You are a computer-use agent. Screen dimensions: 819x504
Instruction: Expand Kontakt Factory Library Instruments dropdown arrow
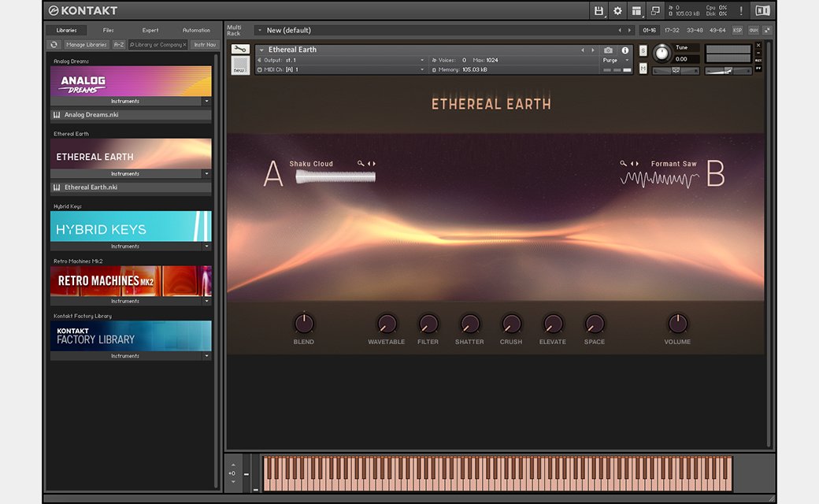tap(207, 356)
